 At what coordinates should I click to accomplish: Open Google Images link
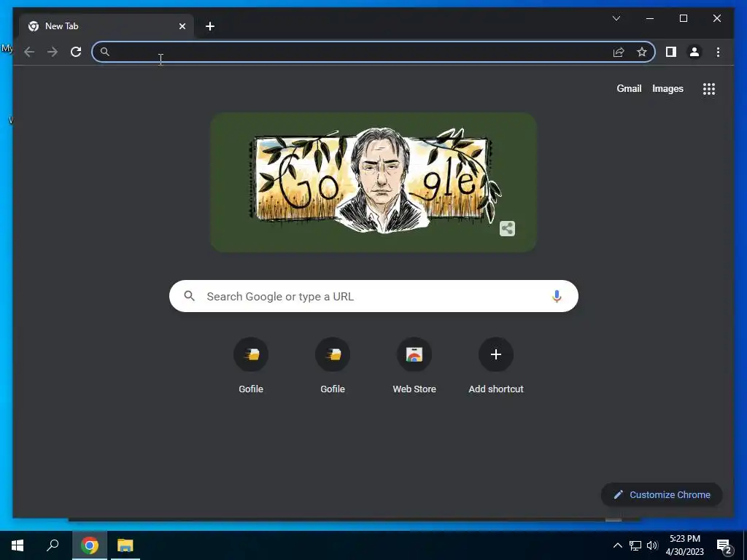coord(667,88)
